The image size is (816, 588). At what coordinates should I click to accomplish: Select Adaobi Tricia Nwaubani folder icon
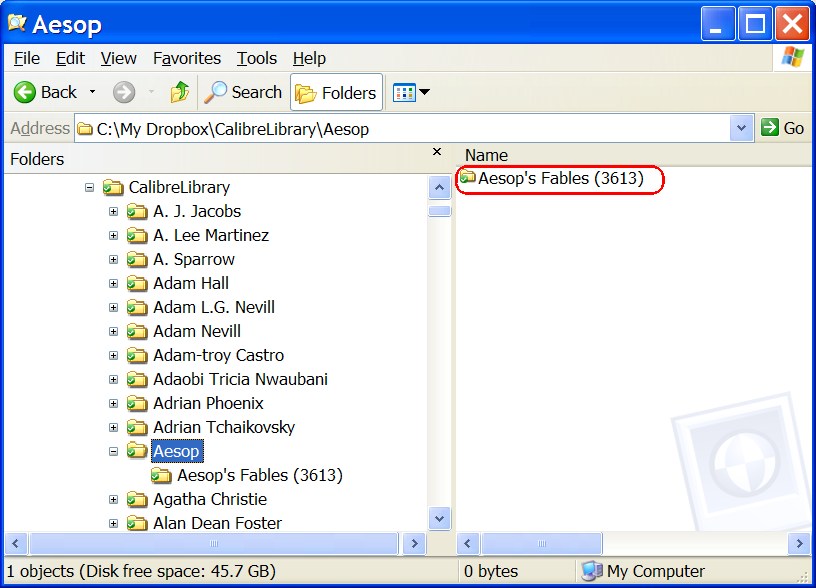pos(137,379)
